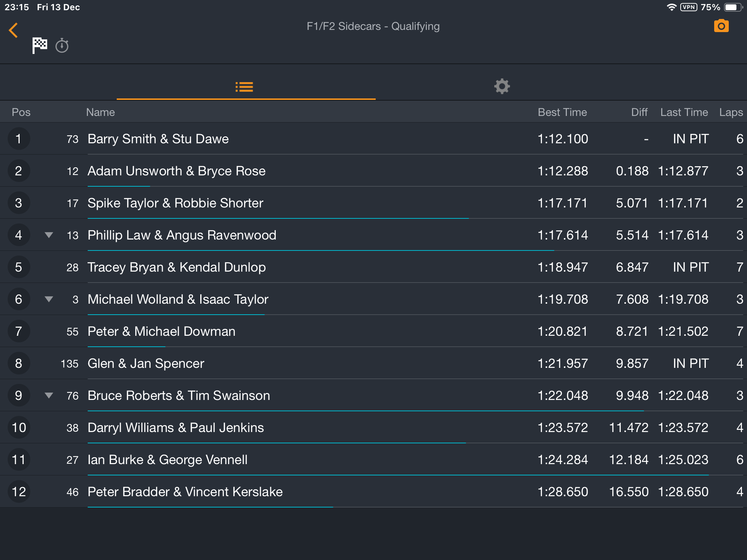Tap the checkered flag icon
Viewport: 747px width, 560px height.
coord(39,46)
